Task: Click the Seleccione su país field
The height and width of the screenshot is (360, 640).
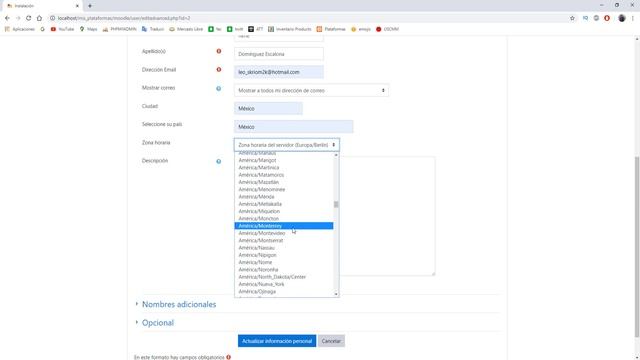Action: (293, 127)
